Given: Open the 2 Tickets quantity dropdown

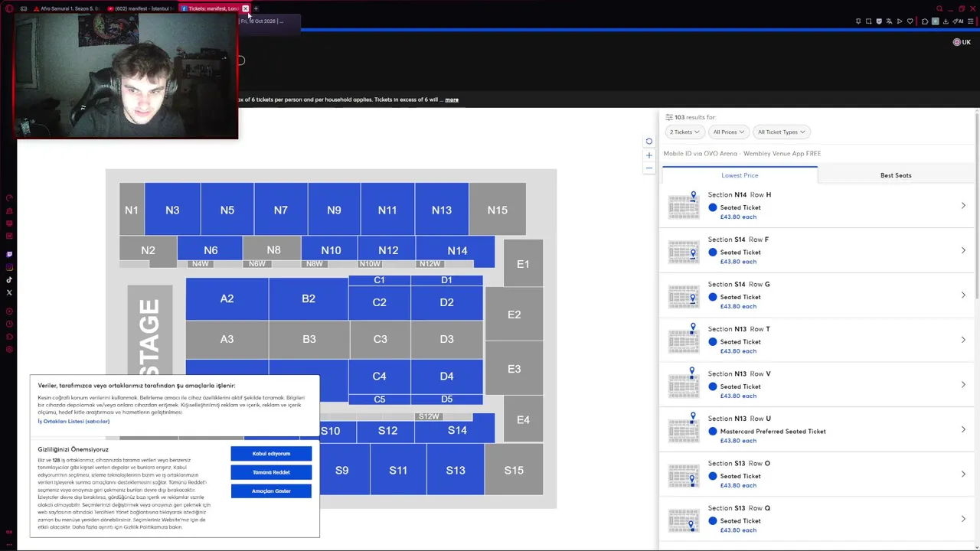Looking at the screenshot, I should click(x=684, y=132).
